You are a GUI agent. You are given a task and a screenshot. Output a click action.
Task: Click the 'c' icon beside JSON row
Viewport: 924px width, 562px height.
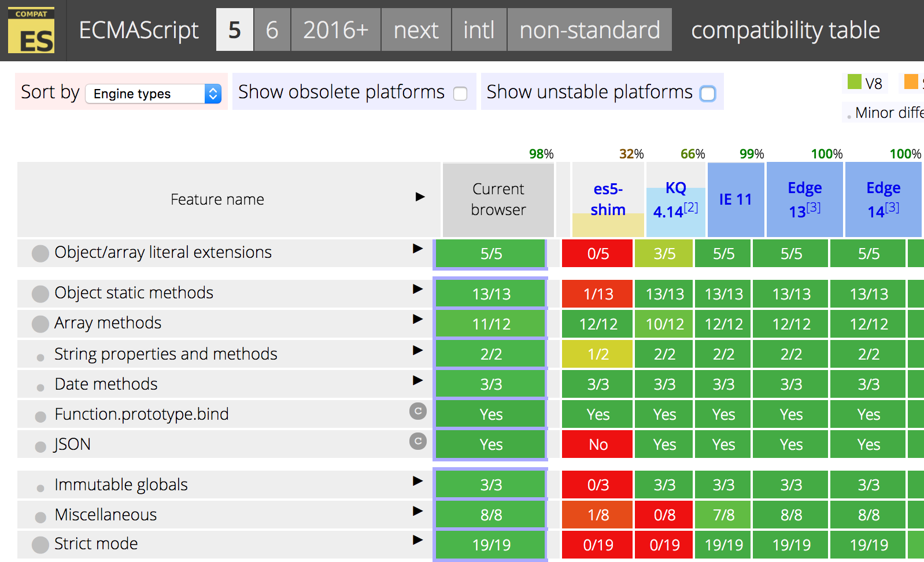pos(417,441)
